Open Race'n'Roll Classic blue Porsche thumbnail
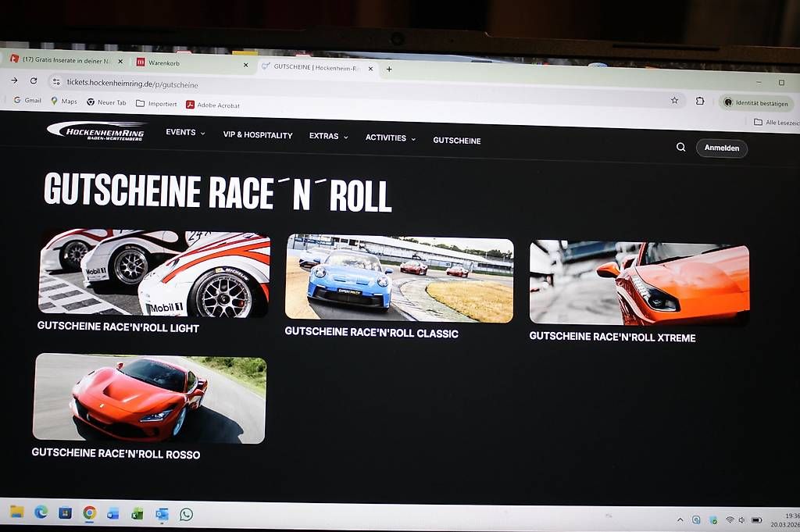 point(399,278)
